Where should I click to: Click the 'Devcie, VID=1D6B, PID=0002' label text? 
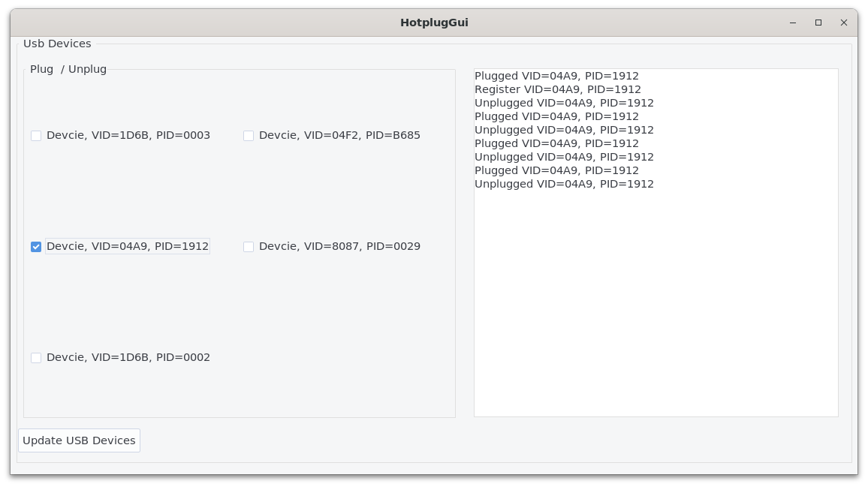[x=128, y=358]
